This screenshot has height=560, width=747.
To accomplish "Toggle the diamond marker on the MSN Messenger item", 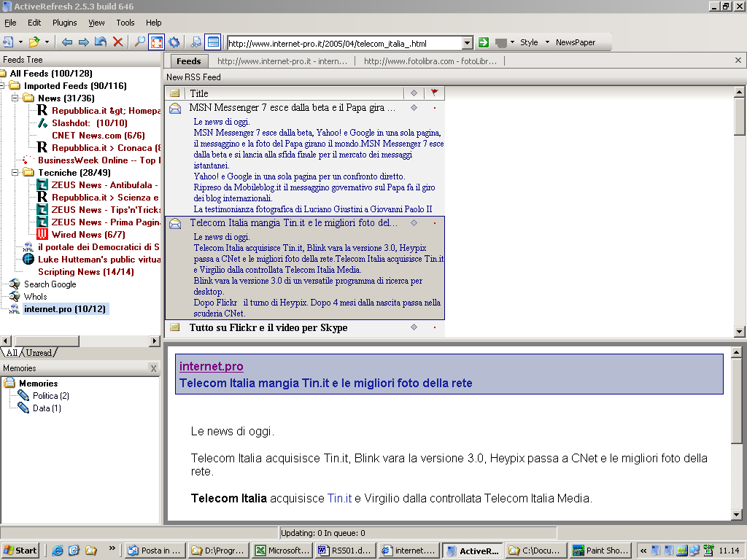I will (x=414, y=108).
